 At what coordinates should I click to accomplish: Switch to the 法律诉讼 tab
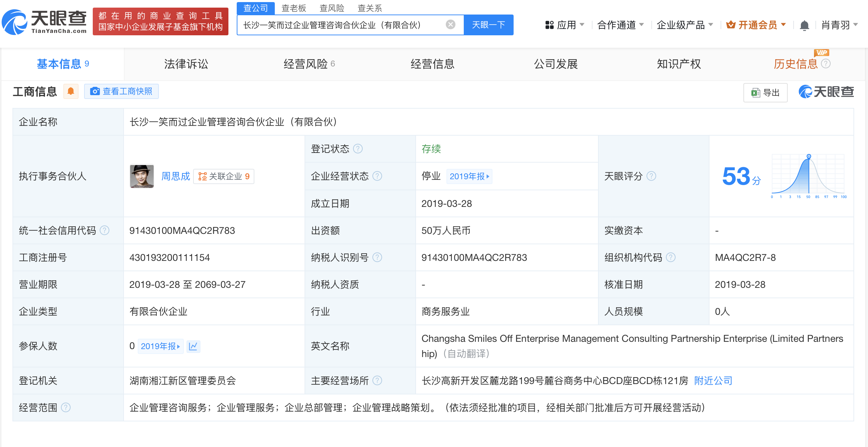(x=186, y=64)
